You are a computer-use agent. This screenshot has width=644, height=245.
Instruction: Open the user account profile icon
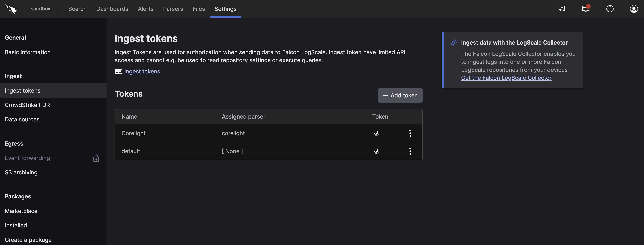(x=634, y=9)
